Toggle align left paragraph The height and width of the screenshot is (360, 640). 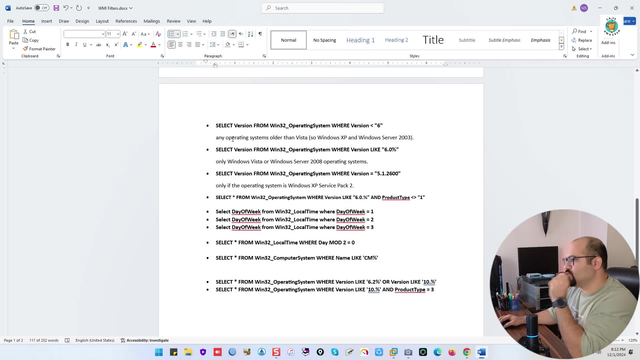pos(171,44)
